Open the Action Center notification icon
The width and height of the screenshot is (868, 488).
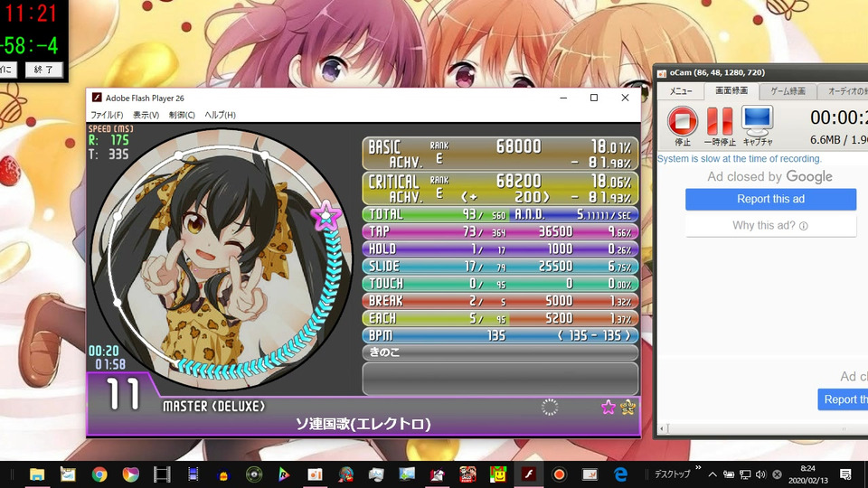click(845, 474)
